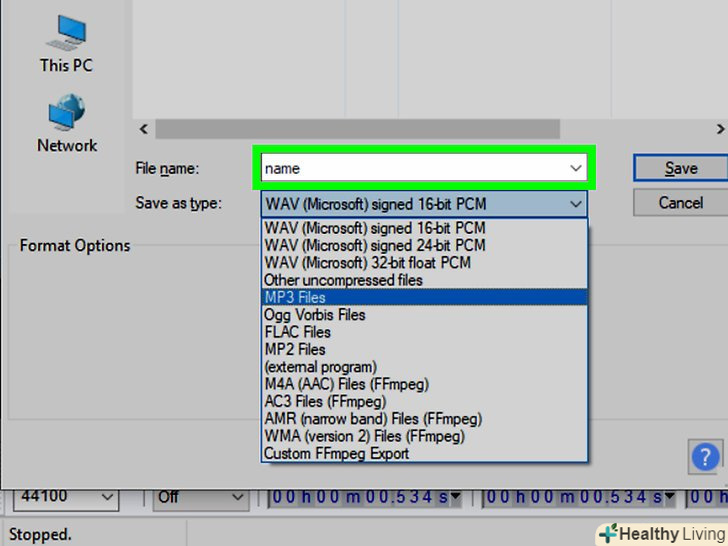728x546 pixels.
Task: Open This PC location
Action: coord(66,44)
